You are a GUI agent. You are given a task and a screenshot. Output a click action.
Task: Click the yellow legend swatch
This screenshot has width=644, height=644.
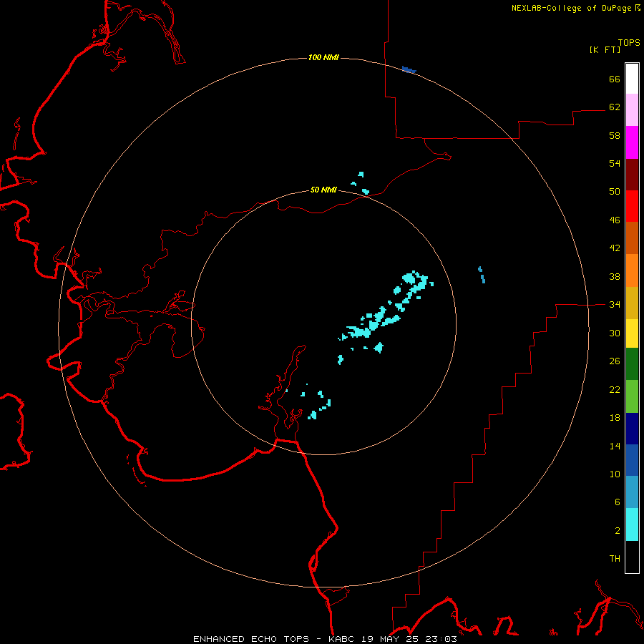[x=632, y=333]
